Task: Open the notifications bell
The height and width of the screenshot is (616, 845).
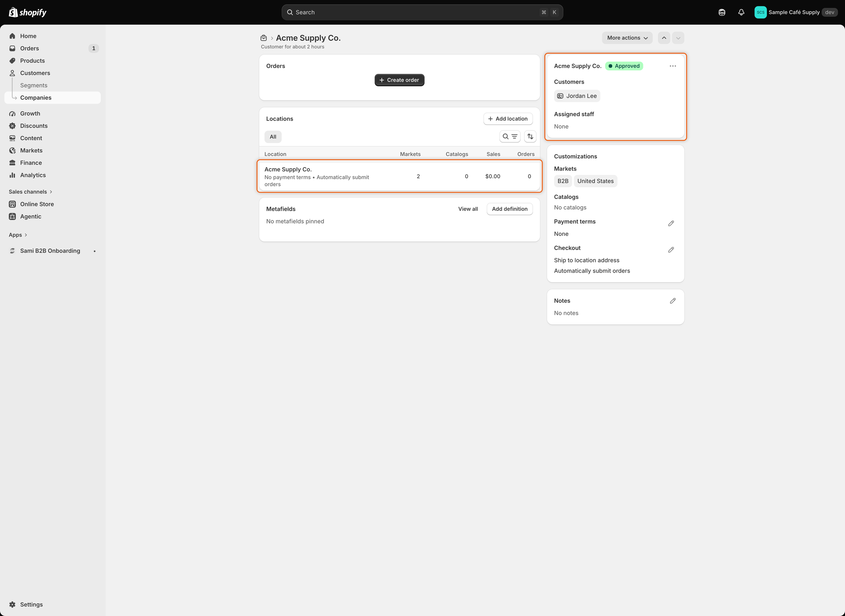Action: pos(741,12)
